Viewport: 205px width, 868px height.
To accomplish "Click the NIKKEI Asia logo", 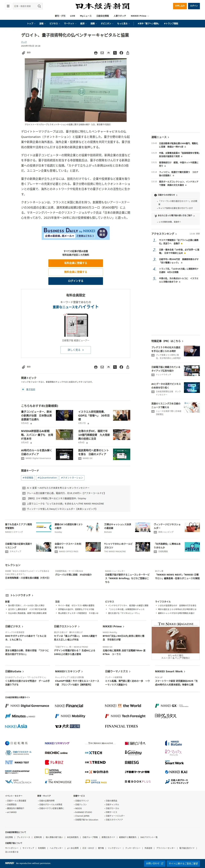I will [x=16, y=726].
